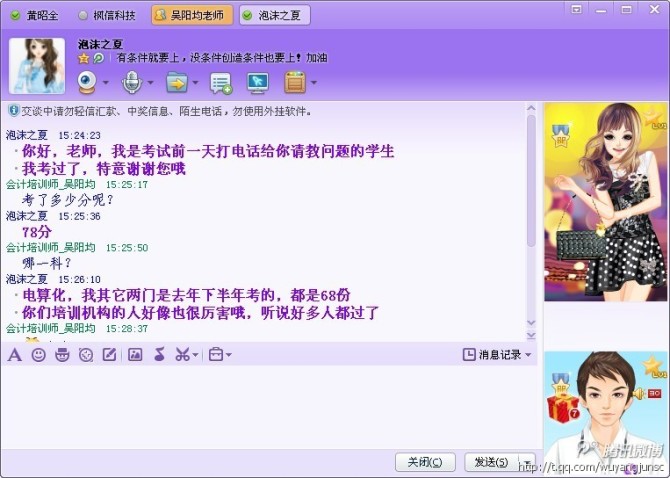The image size is (670, 478).
Task: Click the message 哪一科？
Action: (47, 263)
